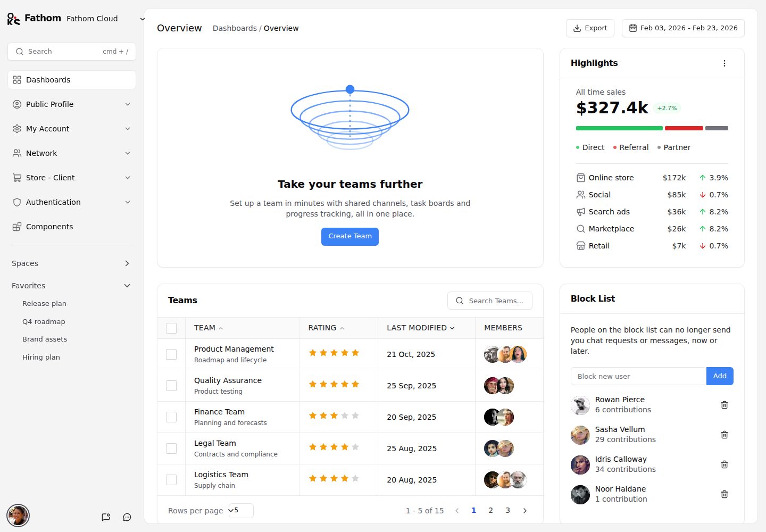The height and width of the screenshot is (532, 766).
Task: Go to next page of Teams table
Action: [525, 511]
